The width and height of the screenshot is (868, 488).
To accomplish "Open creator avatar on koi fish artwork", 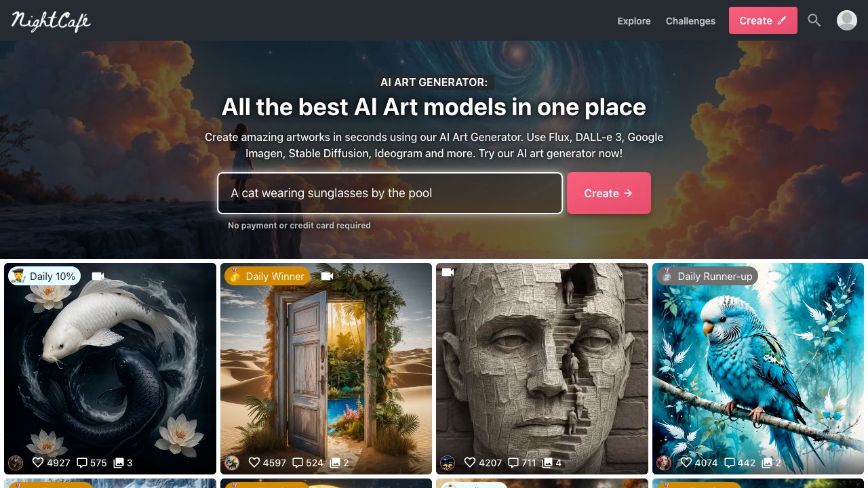I will click(x=16, y=463).
